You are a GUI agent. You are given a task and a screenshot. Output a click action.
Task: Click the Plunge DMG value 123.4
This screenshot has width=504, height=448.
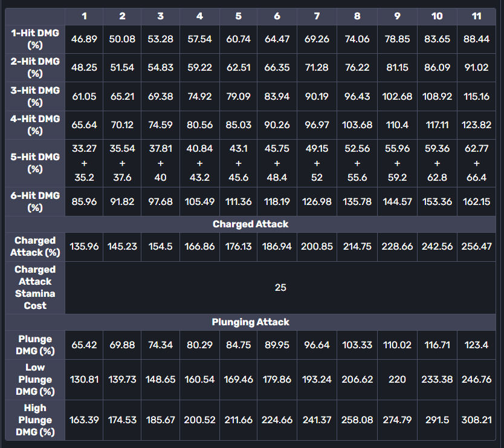(476, 345)
